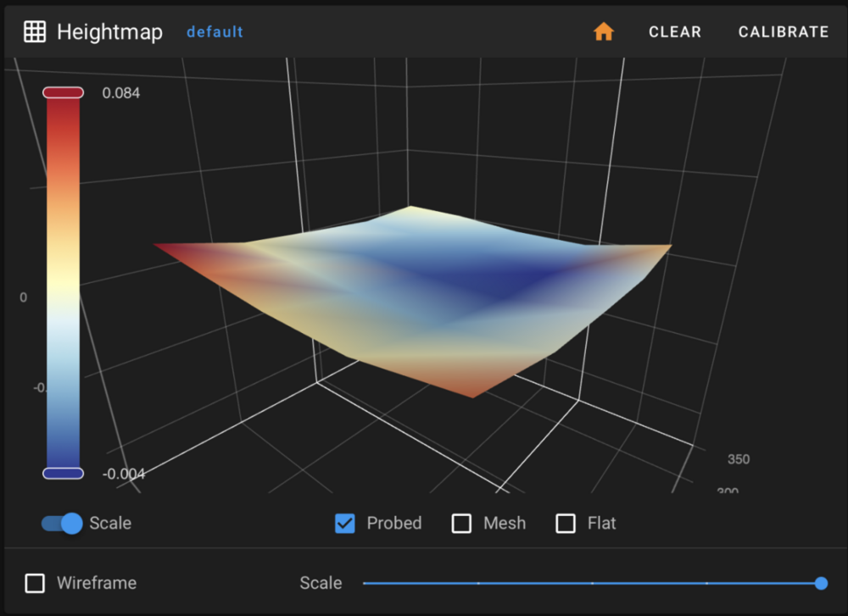Click the middle tick on the Scale slider track
The height and width of the screenshot is (616, 848).
pyautogui.click(x=592, y=583)
